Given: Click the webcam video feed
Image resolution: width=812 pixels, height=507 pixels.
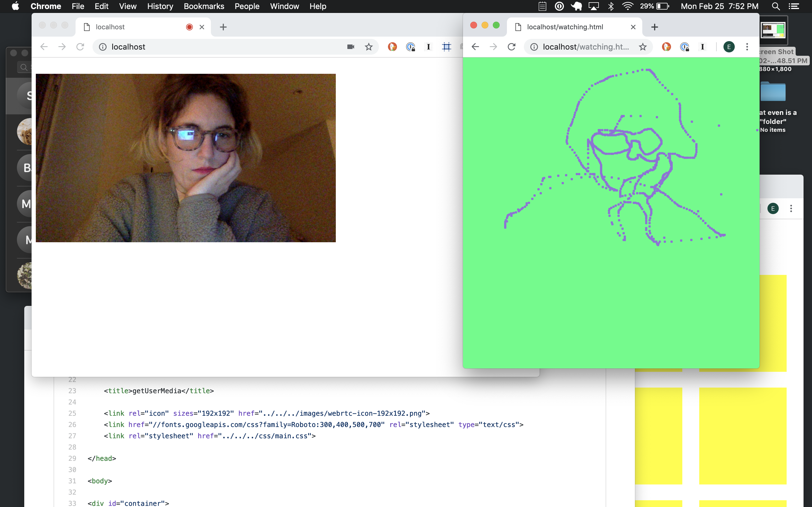Looking at the screenshot, I should [x=186, y=158].
